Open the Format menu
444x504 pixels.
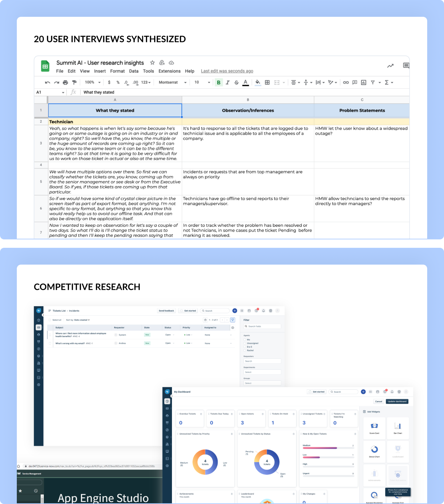click(117, 71)
